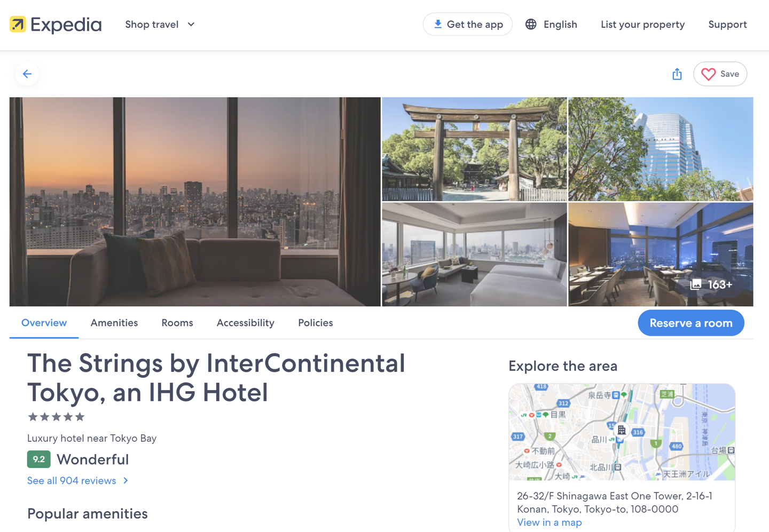Screen dimensions: 769x532
Task: Click the globe language icon
Action: tap(531, 25)
